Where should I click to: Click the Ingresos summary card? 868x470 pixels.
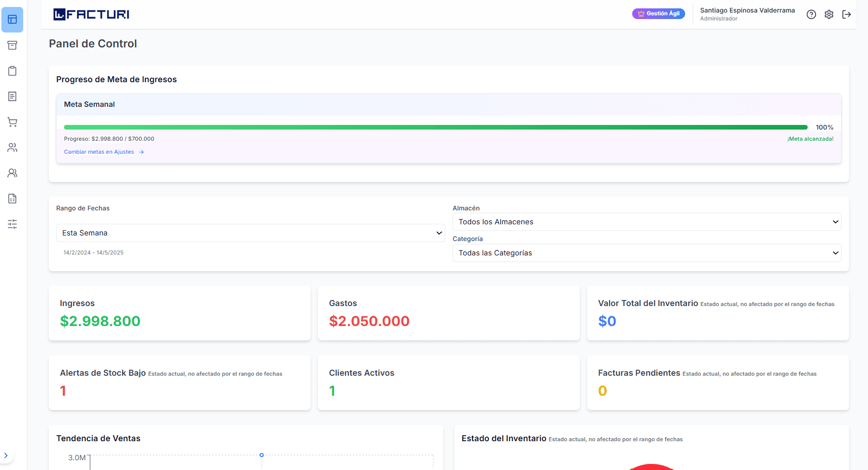point(179,313)
